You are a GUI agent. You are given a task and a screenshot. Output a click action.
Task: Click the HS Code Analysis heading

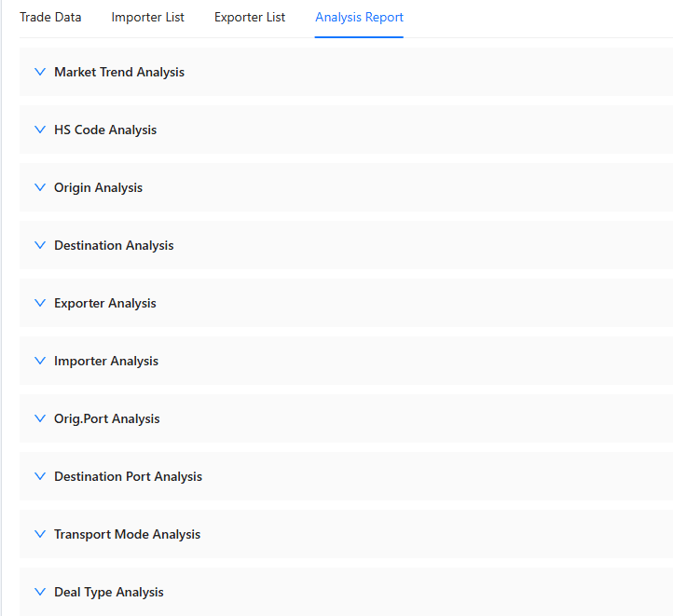105,130
